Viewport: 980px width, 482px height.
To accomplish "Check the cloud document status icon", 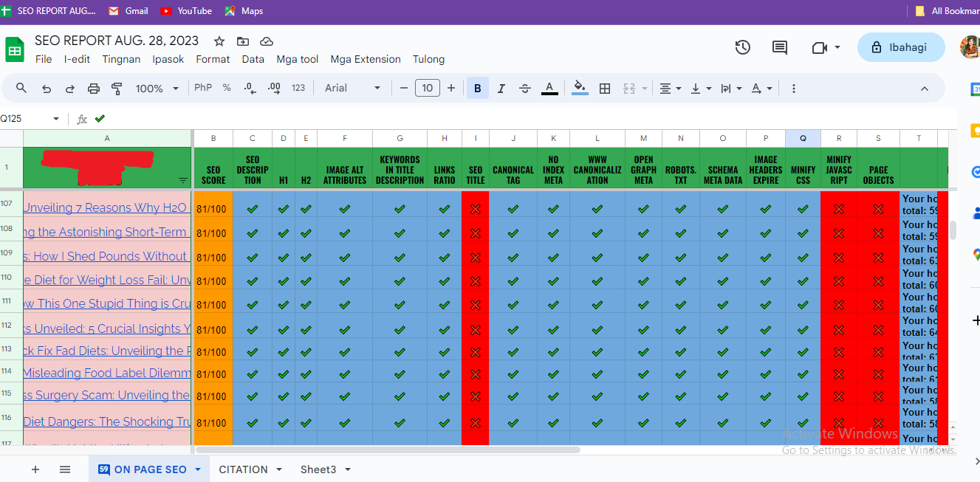I will (x=267, y=41).
